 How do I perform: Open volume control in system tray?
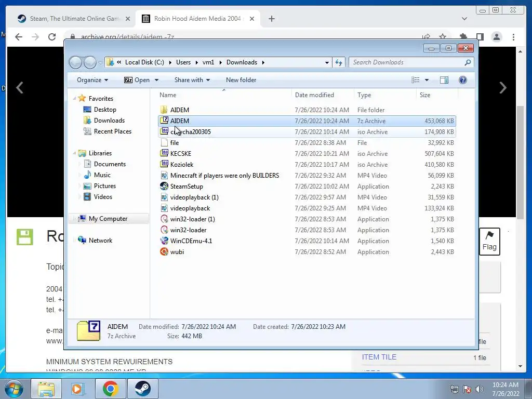click(x=480, y=389)
